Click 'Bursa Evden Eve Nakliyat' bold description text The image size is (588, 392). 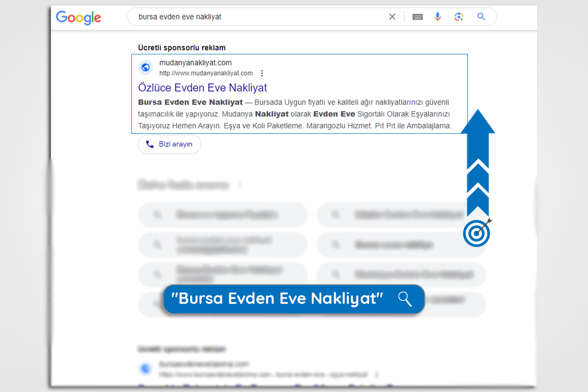(190, 102)
